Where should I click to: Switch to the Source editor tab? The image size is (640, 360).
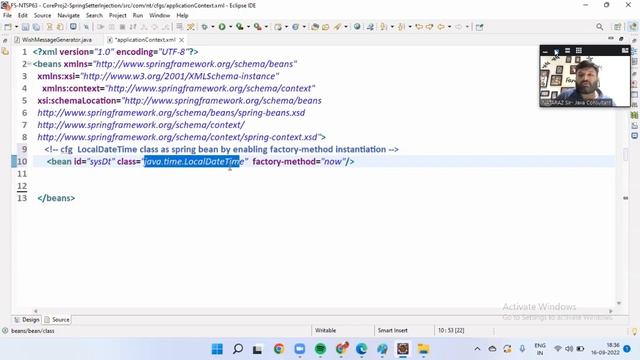(57, 320)
